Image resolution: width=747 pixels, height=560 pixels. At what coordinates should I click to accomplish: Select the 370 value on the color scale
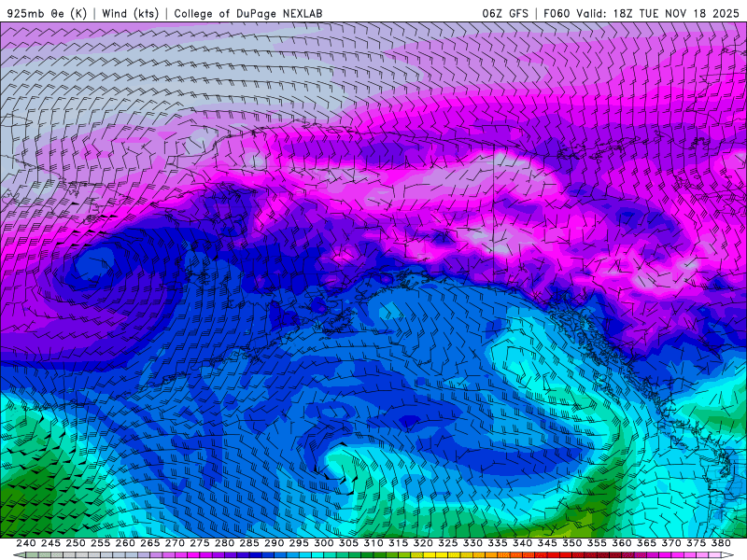pyautogui.click(x=671, y=543)
